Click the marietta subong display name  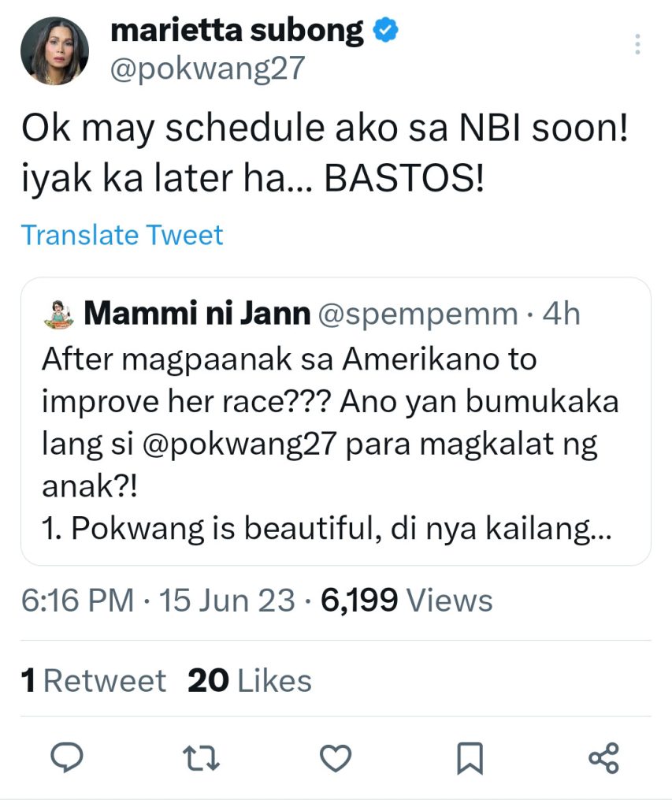[x=237, y=30]
